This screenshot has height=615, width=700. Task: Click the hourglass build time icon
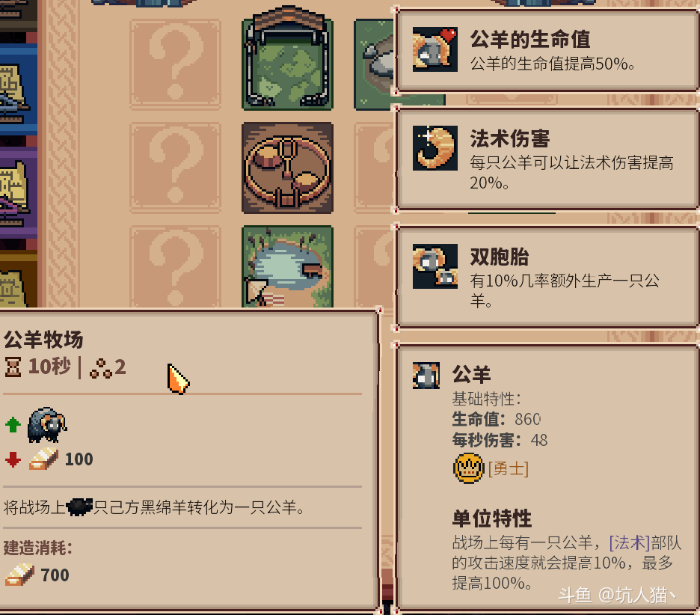pos(13,367)
